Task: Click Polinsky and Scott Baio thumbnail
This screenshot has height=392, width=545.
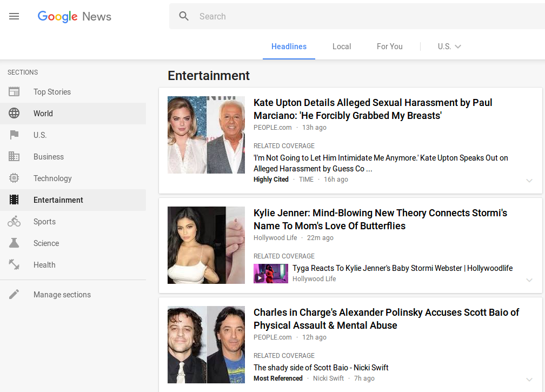Action: [206, 345]
